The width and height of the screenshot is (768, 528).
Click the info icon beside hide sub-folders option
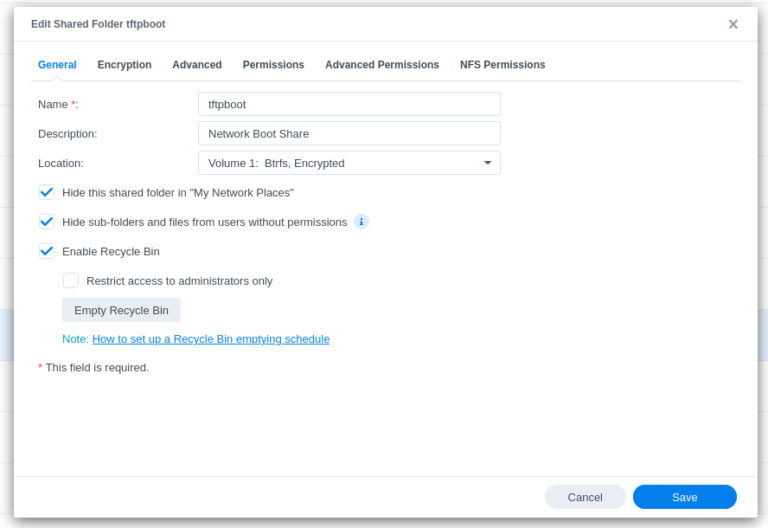pyautogui.click(x=362, y=222)
